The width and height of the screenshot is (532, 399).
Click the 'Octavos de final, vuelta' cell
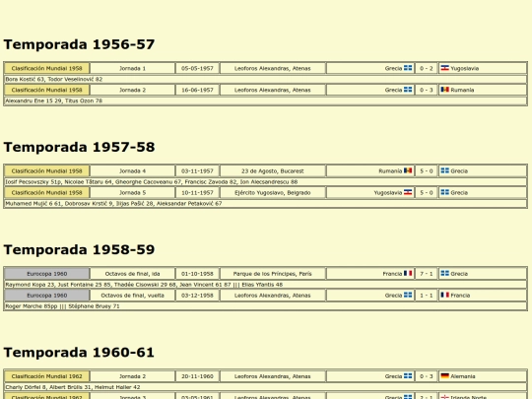[133, 296]
